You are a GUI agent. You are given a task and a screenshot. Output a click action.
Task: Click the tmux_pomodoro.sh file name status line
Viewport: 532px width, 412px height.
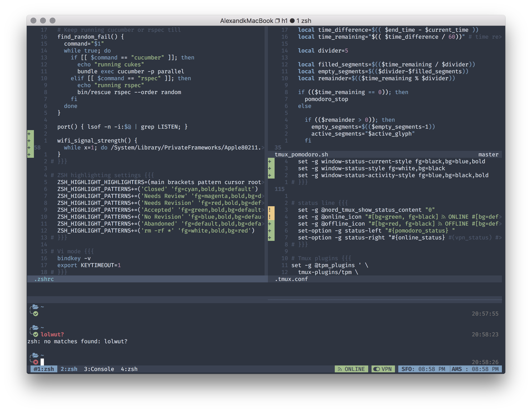pos(301,155)
